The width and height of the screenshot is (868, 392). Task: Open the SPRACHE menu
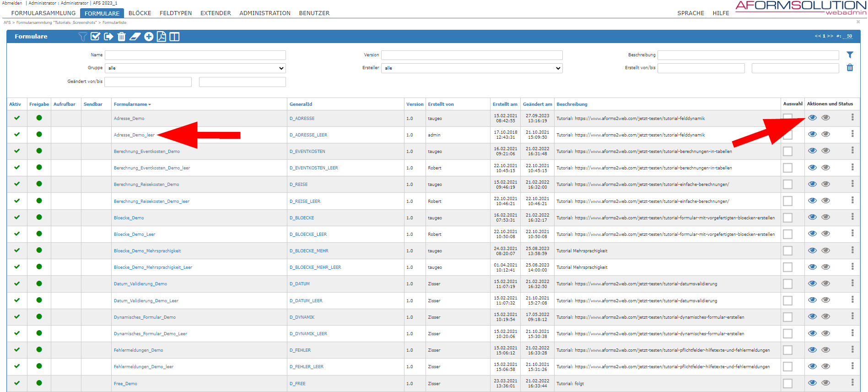691,13
